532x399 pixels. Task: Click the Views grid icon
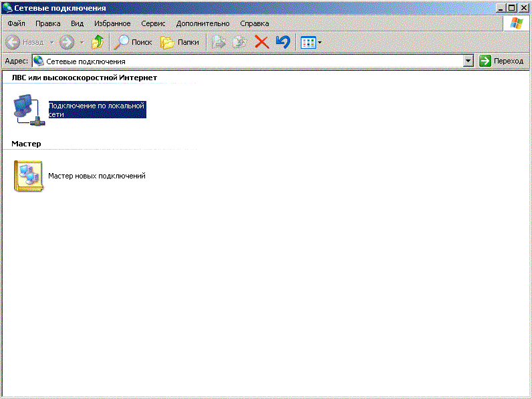(308, 43)
